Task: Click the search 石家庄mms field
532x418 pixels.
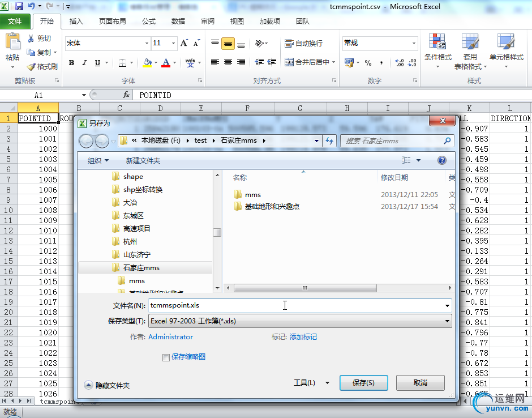Action: tap(397, 140)
